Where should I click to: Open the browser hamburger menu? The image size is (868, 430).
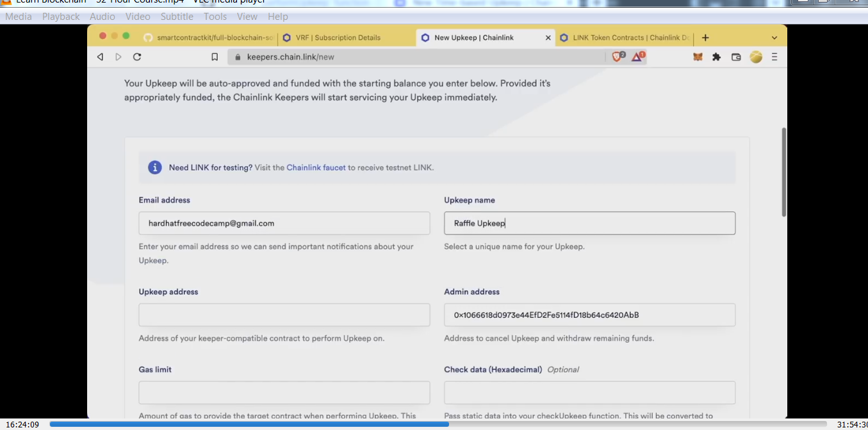pyautogui.click(x=774, y=57)
